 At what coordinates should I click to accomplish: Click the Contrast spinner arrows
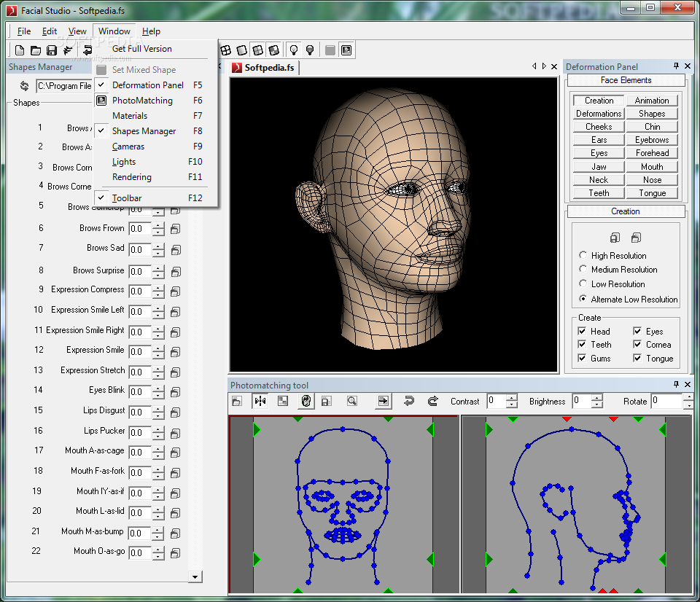512,401
